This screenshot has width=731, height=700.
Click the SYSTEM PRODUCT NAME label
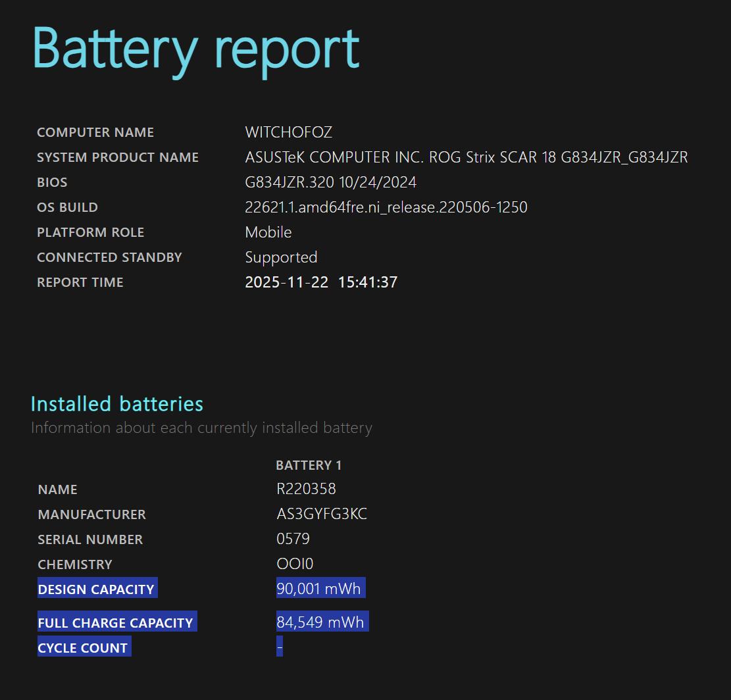(x=118, y=157)
